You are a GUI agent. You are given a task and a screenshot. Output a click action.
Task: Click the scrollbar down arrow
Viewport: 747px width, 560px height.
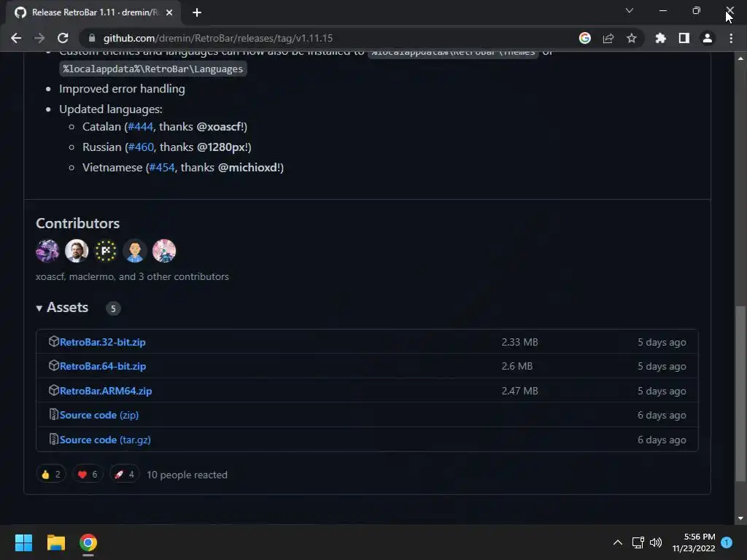coord(740,518)
